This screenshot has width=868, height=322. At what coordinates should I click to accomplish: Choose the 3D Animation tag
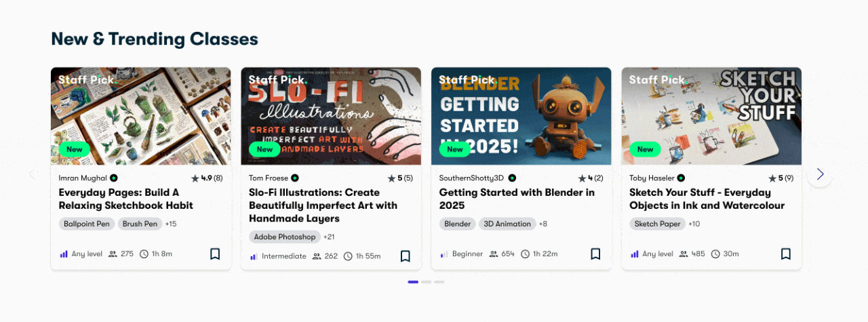[x=507, y=224]
